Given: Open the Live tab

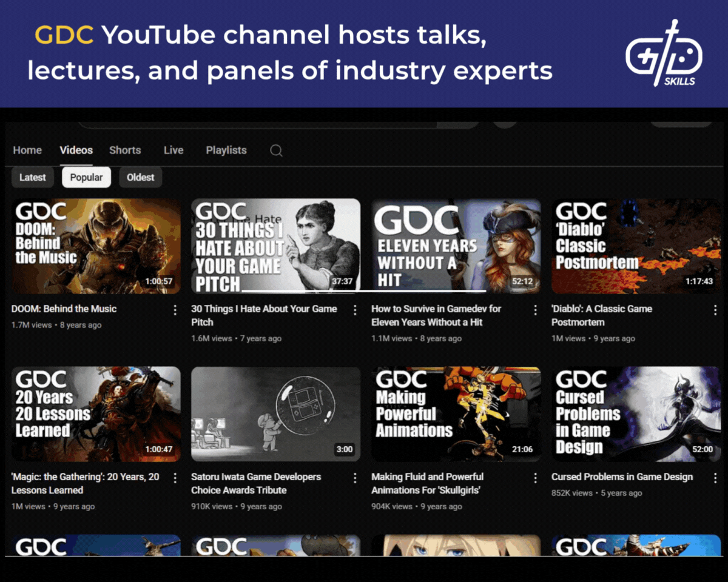Looking at the screenshot, I should tap(174, 150).
